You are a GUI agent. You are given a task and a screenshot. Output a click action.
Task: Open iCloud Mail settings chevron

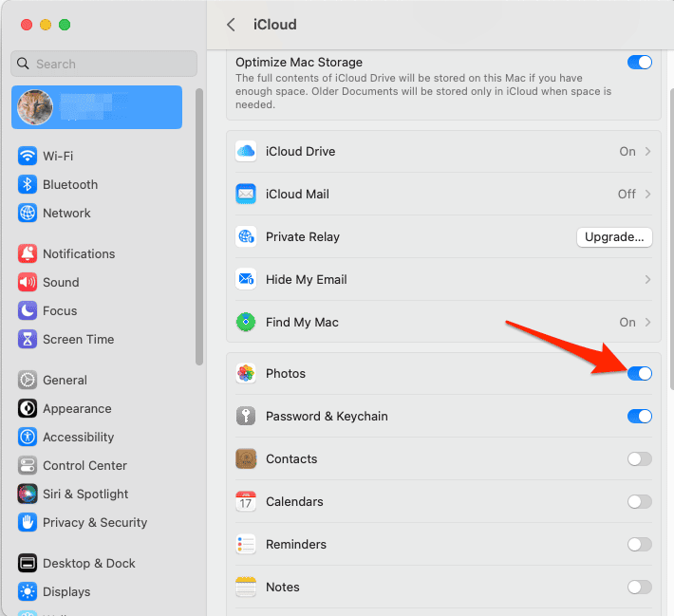coord(648,194)
